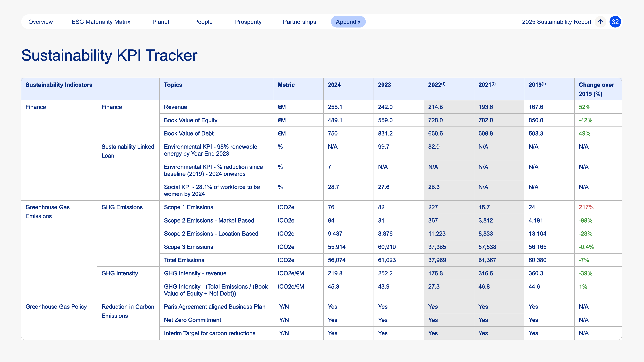Image resolution: width=644 pixels, height=362 pixels.
Task: Click the red 217% change value
Action: [x=586, y=207]
